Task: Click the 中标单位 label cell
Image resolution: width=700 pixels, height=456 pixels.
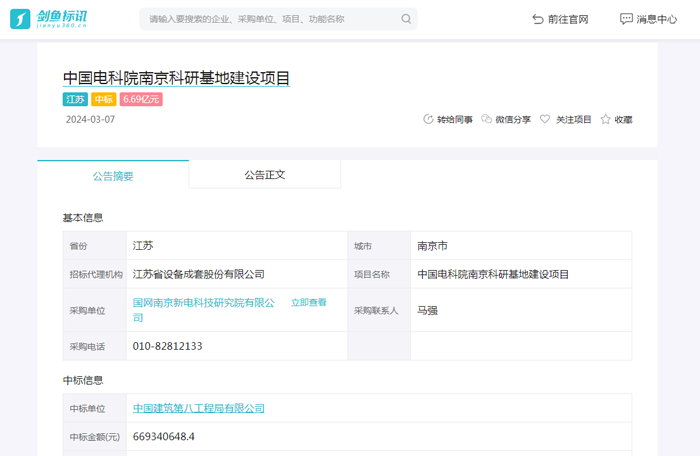Action: pyautogui.click(x=95, y=408)
